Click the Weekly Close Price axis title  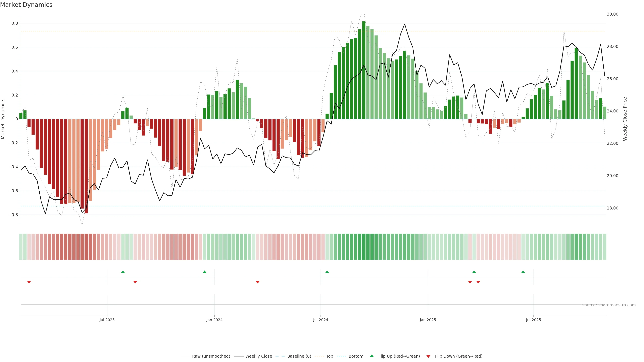[625, 119]
